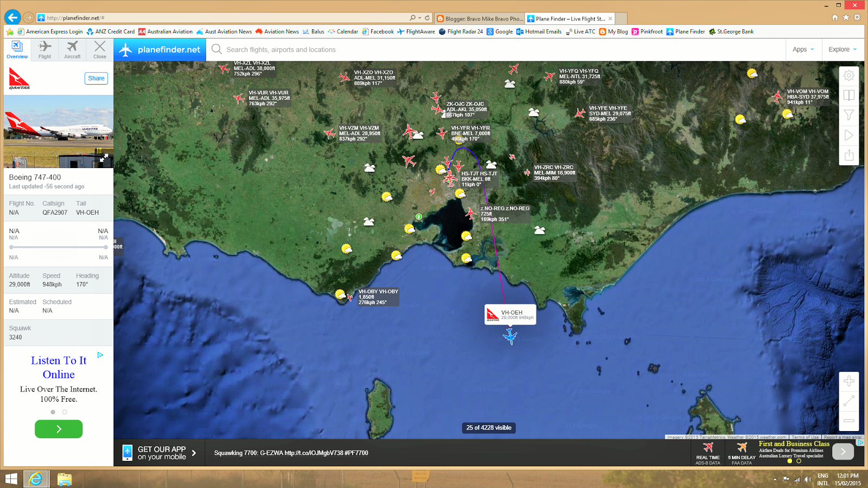The width and height of the screenshot is (868, 488).
Task: Expand the Get Our App chevron
Action: tap(194, 453)
